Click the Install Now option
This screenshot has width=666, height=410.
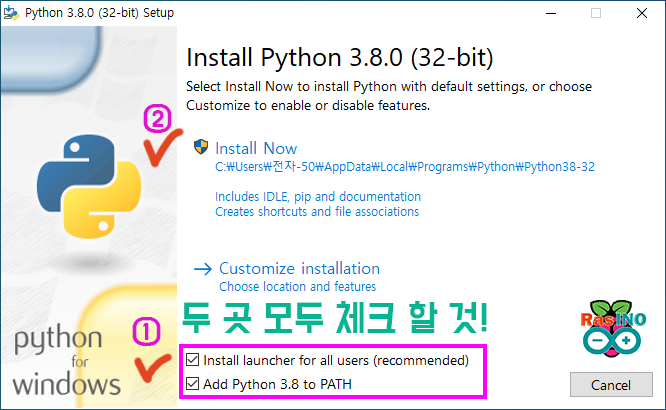256,148
